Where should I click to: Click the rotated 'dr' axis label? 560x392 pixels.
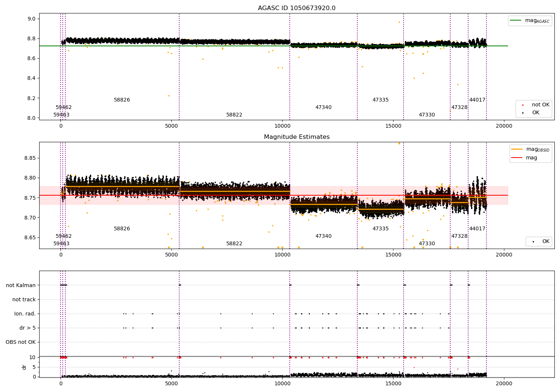pos(24,367)
